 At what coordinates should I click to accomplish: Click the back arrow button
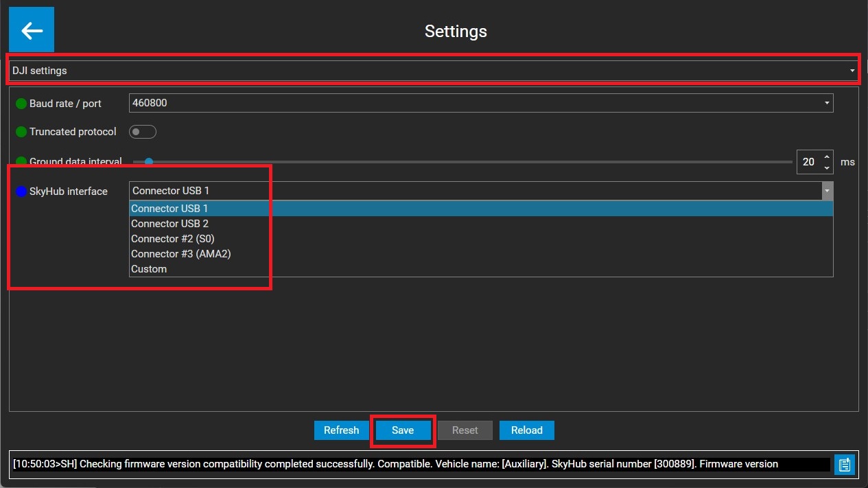point(32,30)
